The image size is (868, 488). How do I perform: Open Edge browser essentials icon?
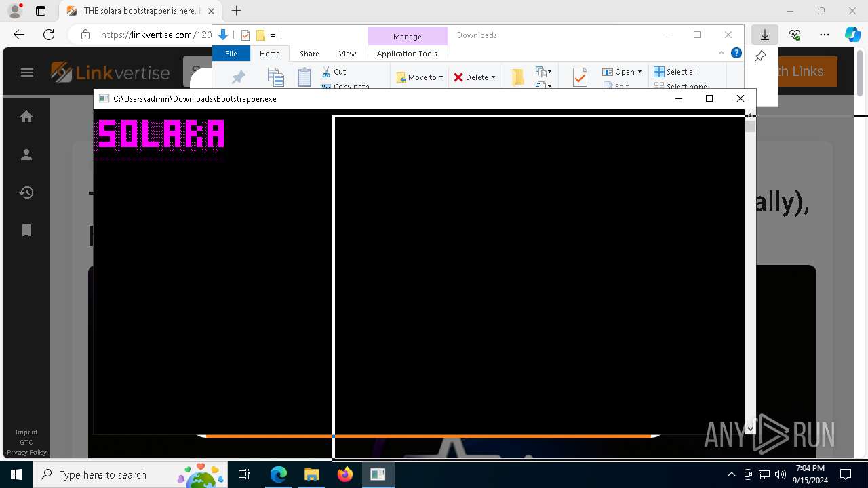point(795,35)
